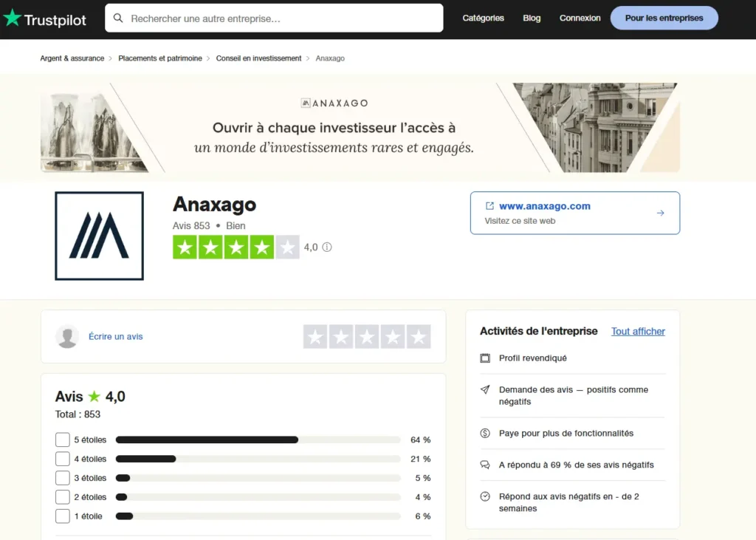Click the Pour les entreprises button
756x540 pixels.
tap(664, 17)
